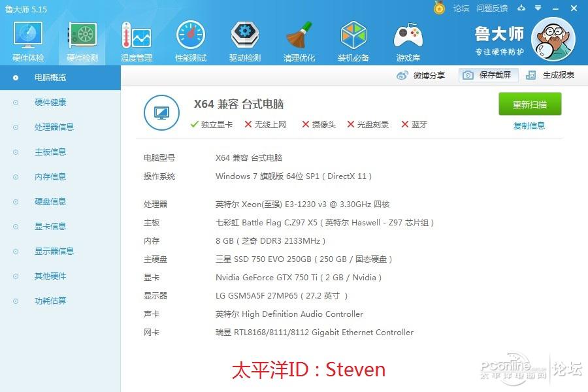Open the 硬件体检 hardware checkup section
Viewport: 588px width, 392px height.
coord(28,41)
